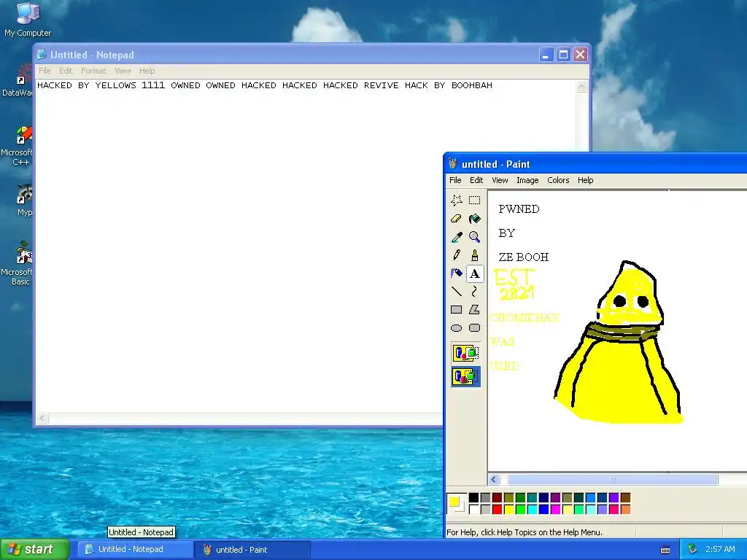Click the PWNED text on Paint canvas
Screen dimensions: 747x560
[x=519, y=209]
